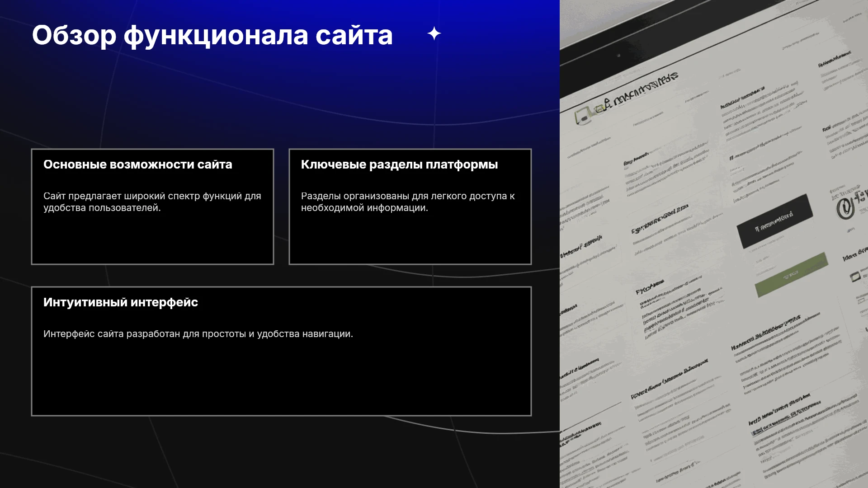Click the green button in the photo
This screenshot has width=868, height=488.
[x=791, y=274]
